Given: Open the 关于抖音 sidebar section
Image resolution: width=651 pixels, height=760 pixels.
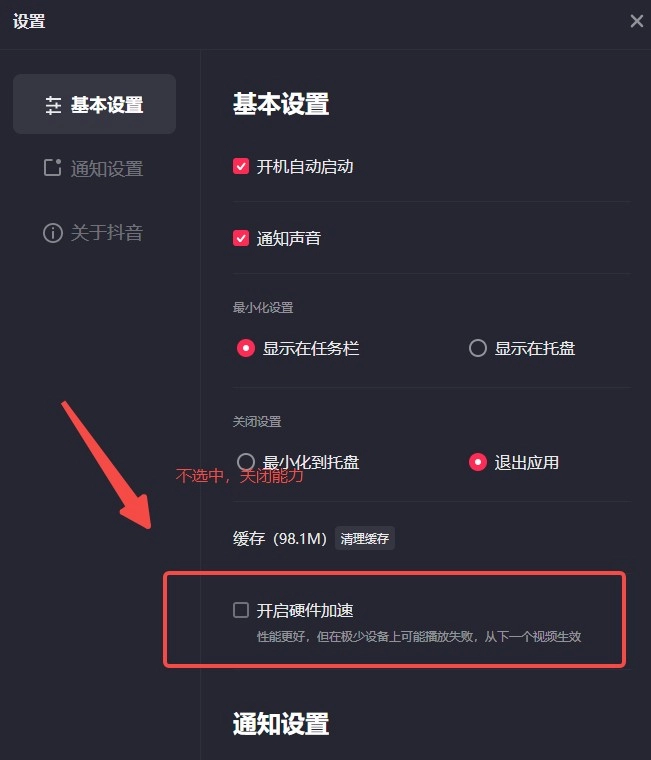Looking at the screenshot, I should pos(95,233).
